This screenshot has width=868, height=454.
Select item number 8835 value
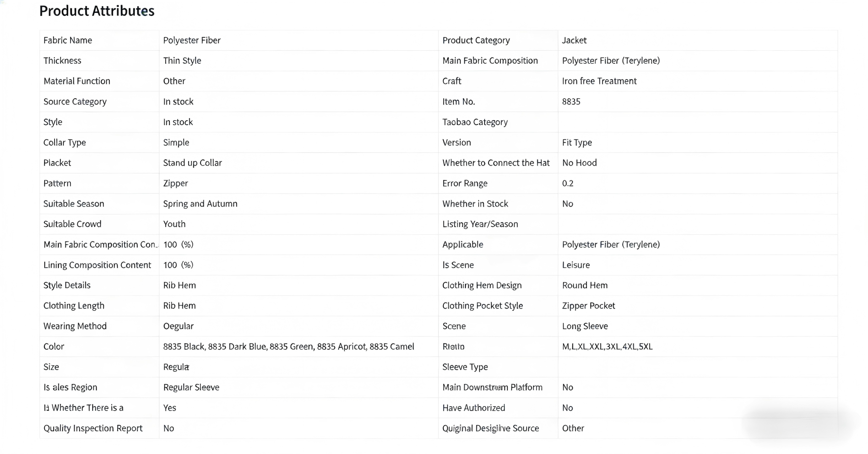coord(571,101)
